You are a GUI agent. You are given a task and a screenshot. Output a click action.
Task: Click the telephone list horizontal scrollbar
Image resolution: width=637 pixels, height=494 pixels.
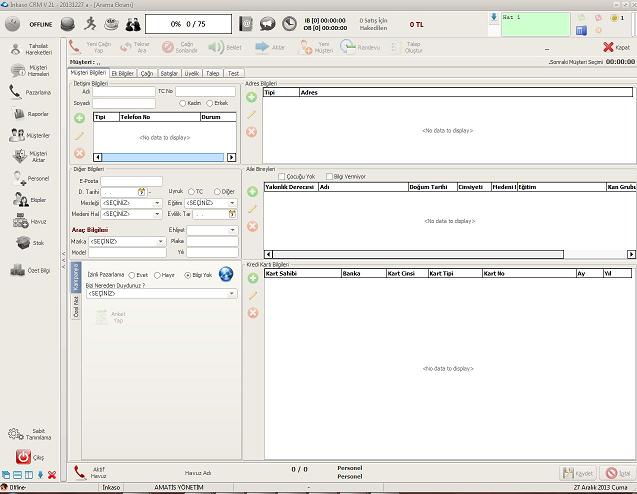point(165,157)
